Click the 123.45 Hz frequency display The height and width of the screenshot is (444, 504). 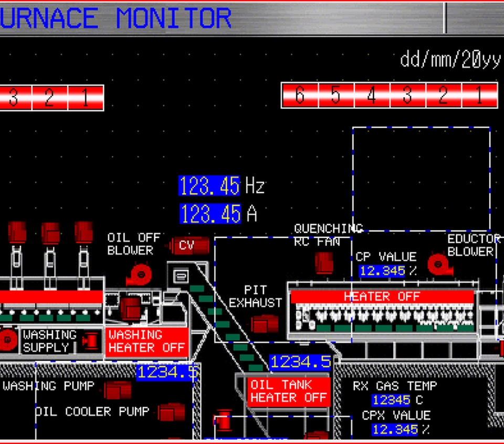click(x=209, y=186)
